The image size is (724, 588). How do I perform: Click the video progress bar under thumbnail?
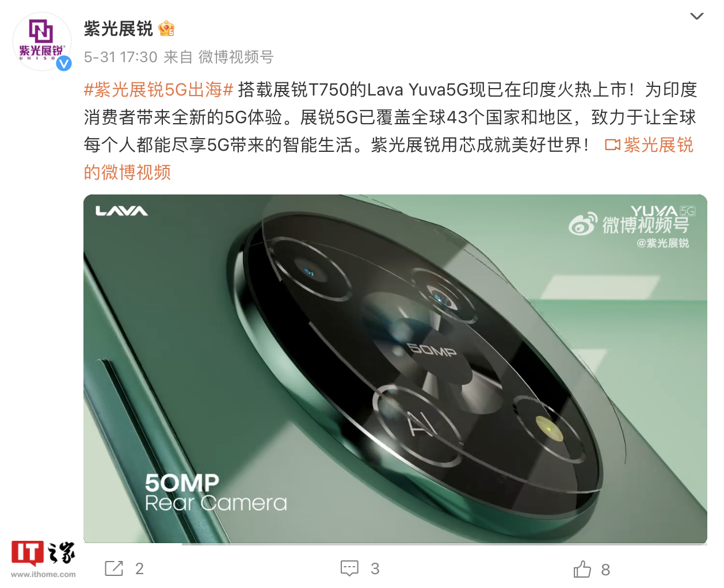(x=395, y=544)
